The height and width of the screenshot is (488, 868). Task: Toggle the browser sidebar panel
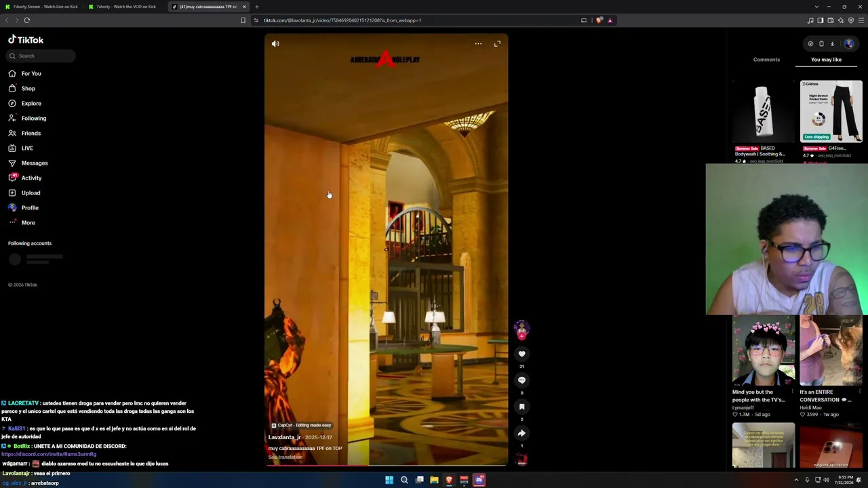(x=821, y=20)
